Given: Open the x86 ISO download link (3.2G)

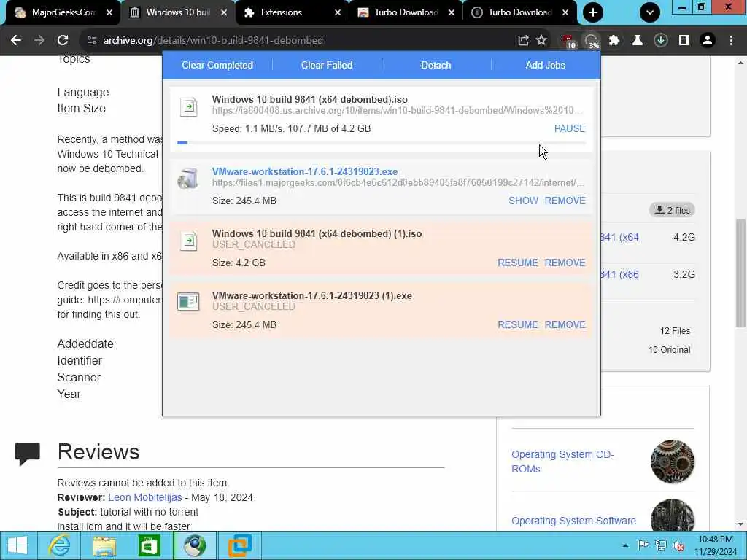Looking at the screenshot, I should pos(619,274).
